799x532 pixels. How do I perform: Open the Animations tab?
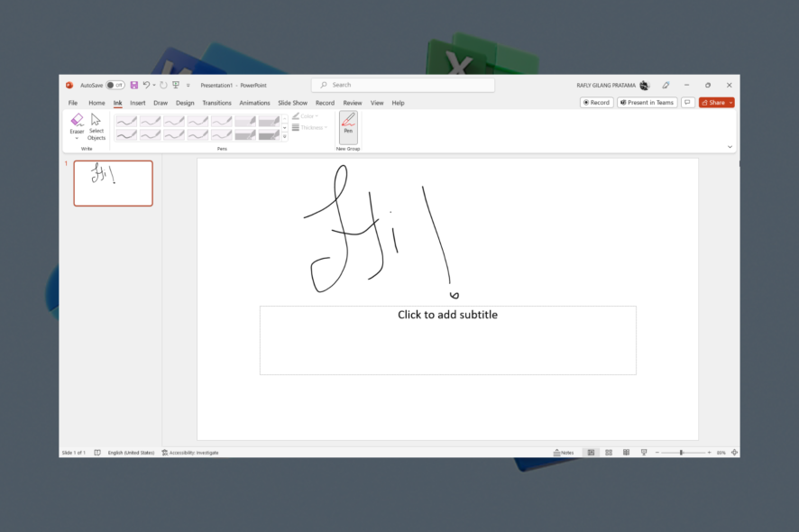click(x=255, y=102)
